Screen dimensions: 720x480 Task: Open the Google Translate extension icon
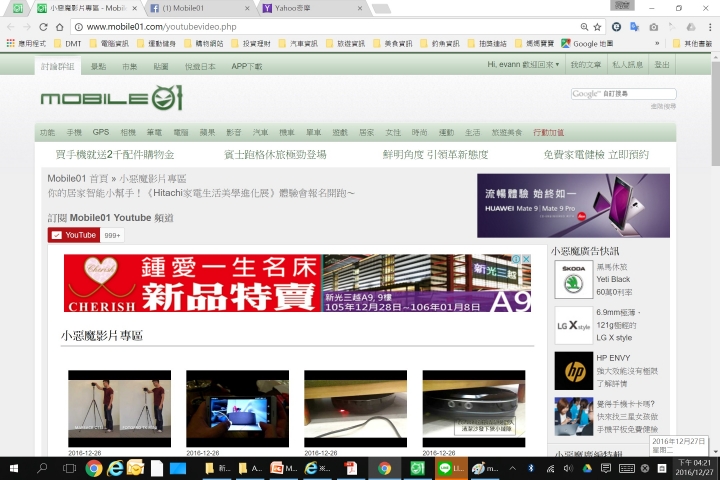coord(635,27)
